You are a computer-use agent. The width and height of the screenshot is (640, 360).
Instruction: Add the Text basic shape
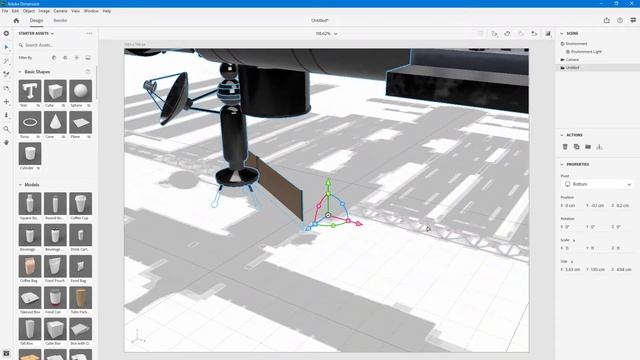[x=30, y=91]
